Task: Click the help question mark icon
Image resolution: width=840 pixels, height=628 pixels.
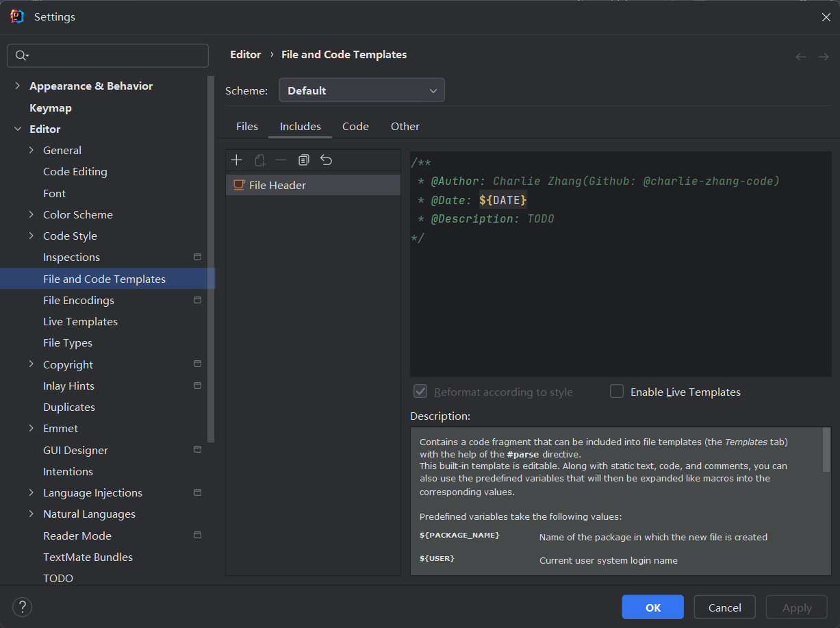Action: 22,607
